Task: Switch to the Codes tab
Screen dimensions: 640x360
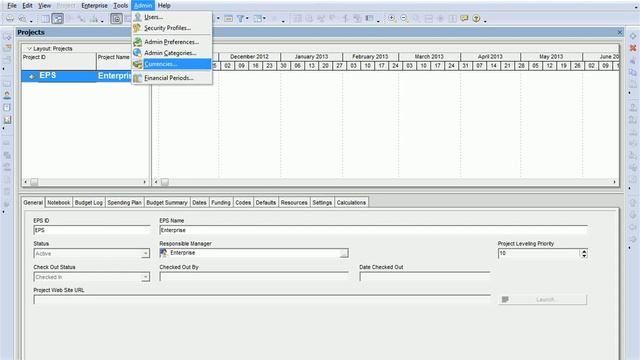Action: pos(243,202)
